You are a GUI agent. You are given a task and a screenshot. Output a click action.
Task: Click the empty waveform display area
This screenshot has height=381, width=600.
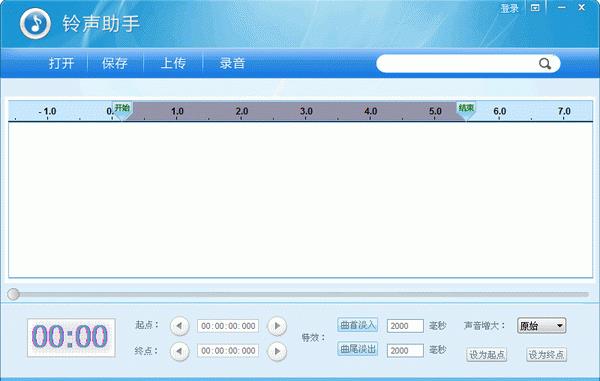(300, 200)
